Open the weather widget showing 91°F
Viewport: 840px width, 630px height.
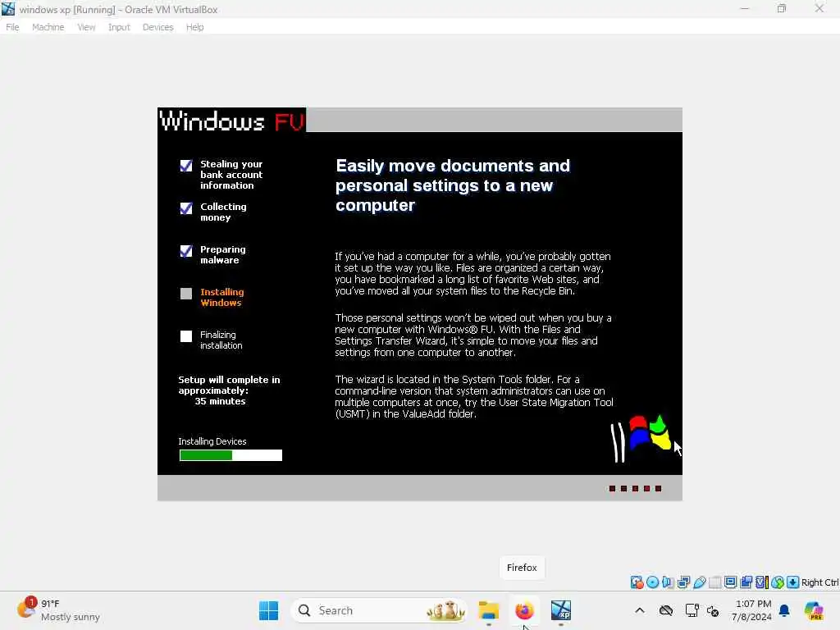coord(58,610)
